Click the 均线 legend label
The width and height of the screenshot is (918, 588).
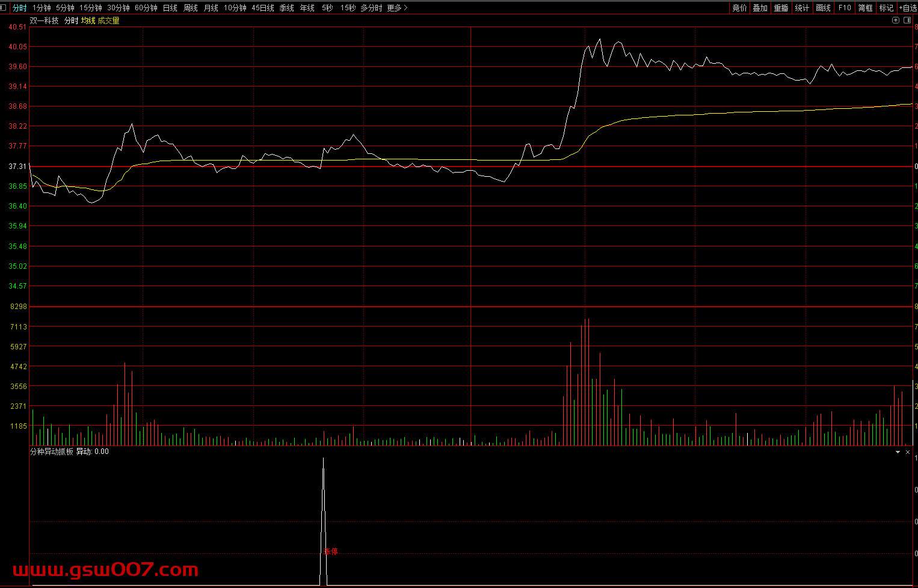coord(88,20)
